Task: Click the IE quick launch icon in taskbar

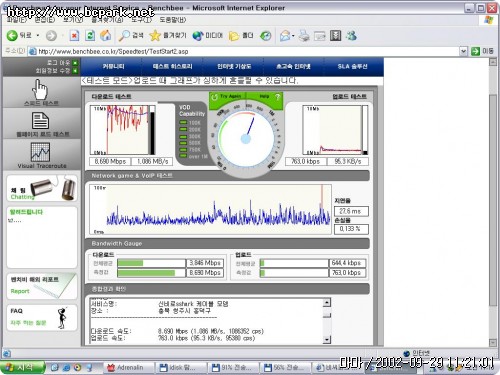Action: pos(66,368)
